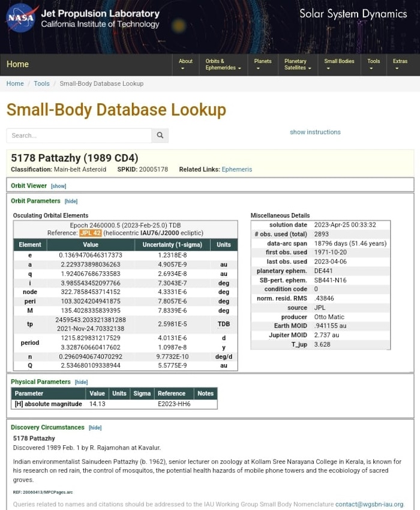Image resolution: width=420 pixels, height=510 pixels.
Task: Open the About dropdown menu
Action: 185,64
